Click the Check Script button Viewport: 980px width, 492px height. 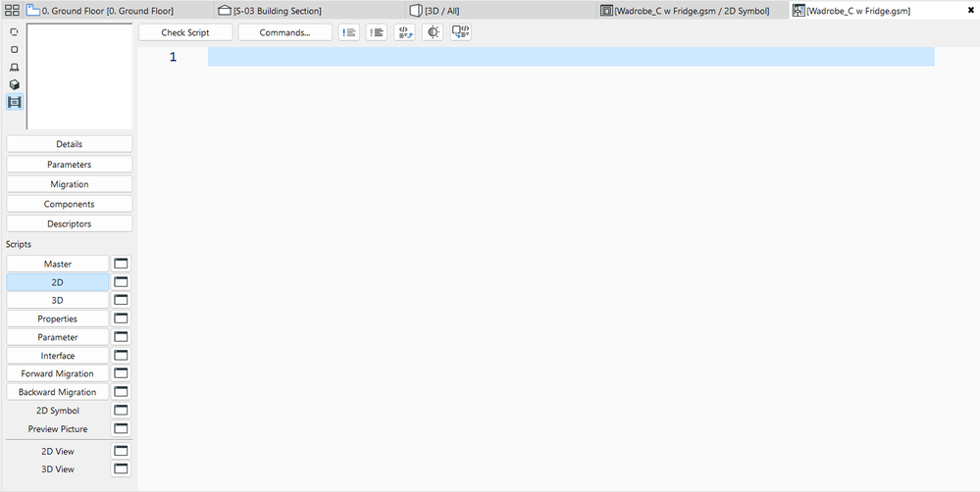(185, 32)
